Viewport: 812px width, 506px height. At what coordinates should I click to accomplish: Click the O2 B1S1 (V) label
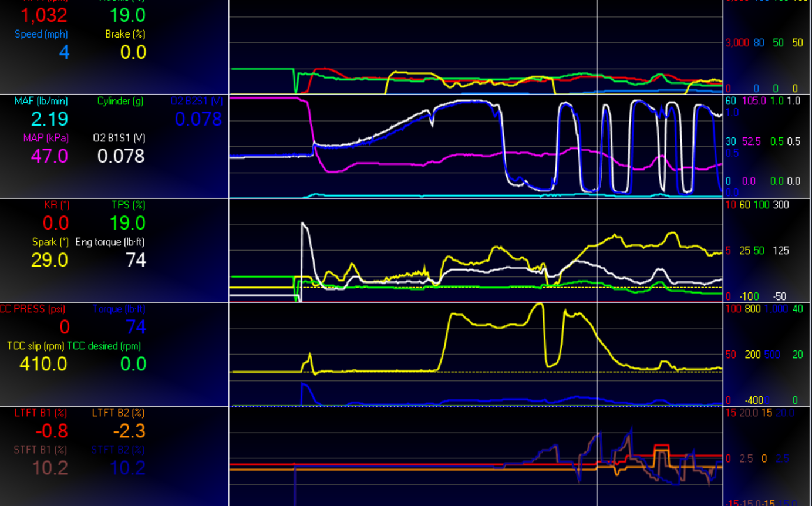click(119, 138)
